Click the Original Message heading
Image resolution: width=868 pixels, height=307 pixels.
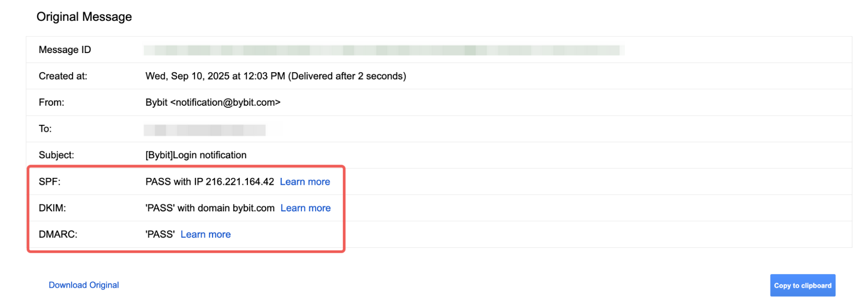coord(84,17)
